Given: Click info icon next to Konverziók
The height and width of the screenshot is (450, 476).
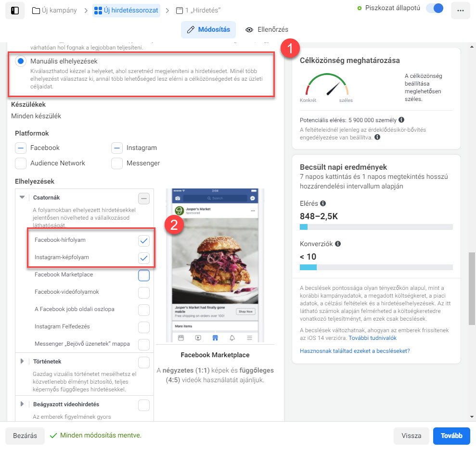Looking at the screenshot, I should coord(338,243).
